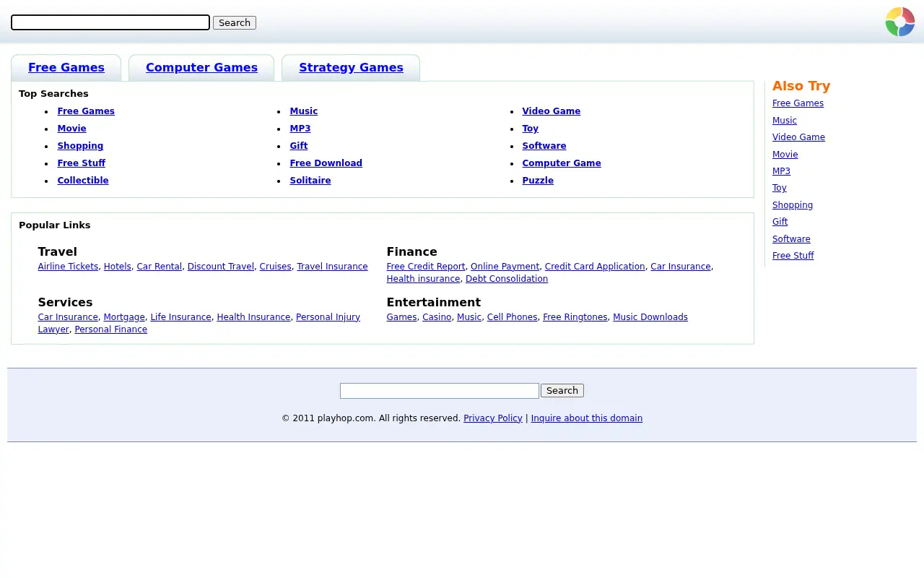
Task: Select Software in the Also Try sidebar
Action: tap(791, 239)
